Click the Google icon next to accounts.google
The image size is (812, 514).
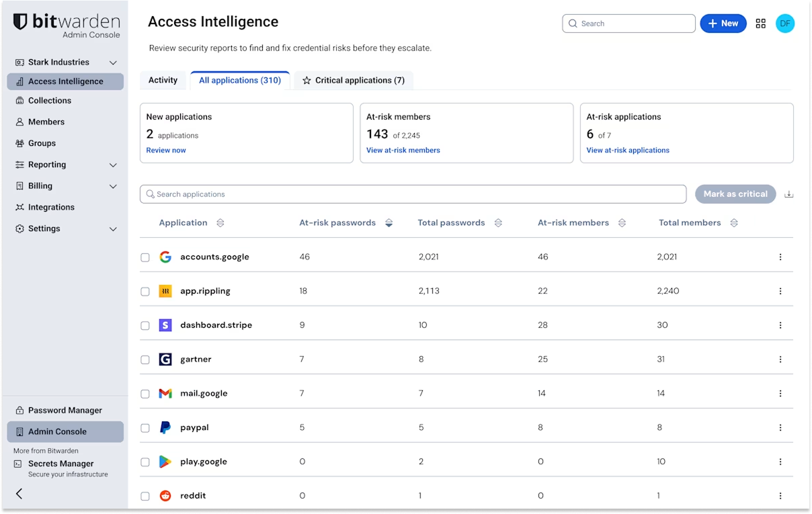point(165,257)
